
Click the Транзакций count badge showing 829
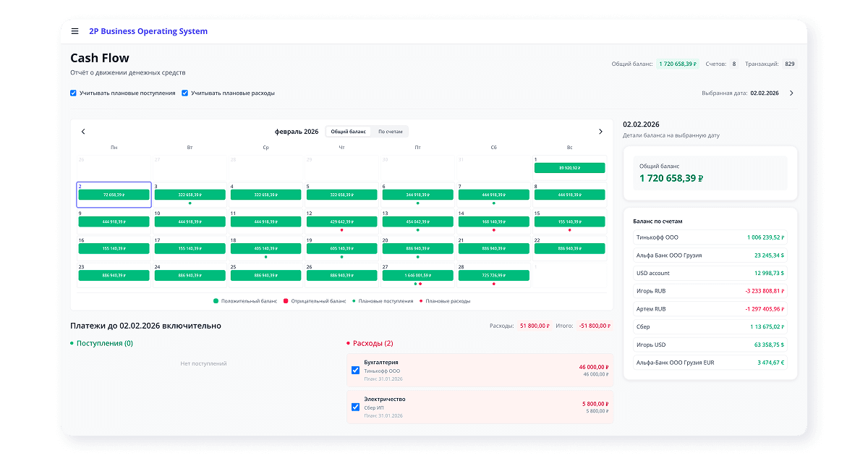790,64
